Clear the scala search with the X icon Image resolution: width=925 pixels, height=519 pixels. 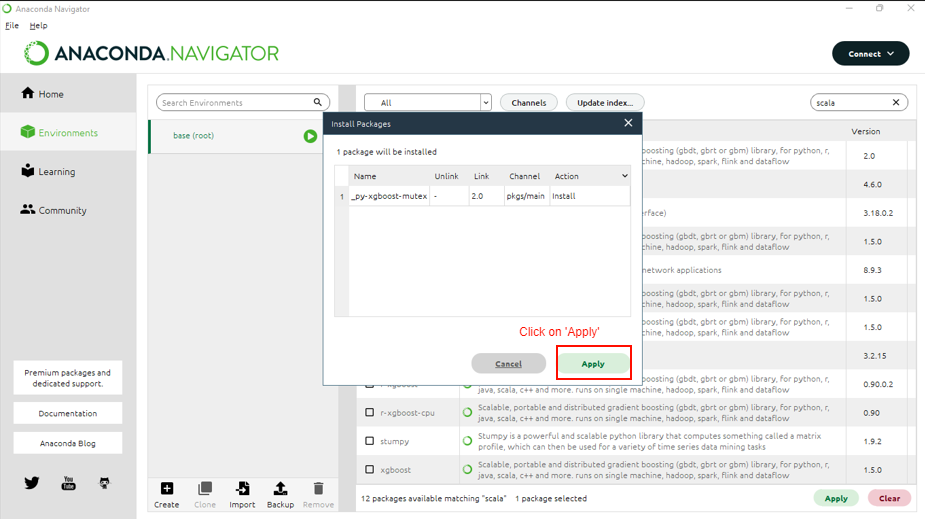[896, 103]
